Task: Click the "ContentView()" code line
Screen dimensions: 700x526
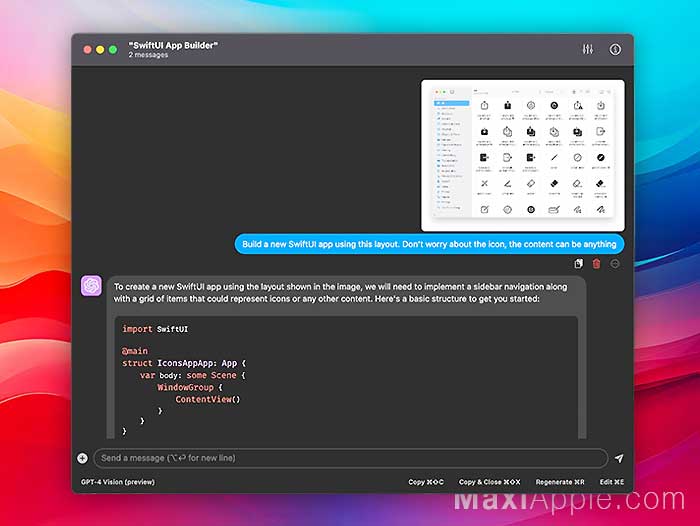Action: 208,399
